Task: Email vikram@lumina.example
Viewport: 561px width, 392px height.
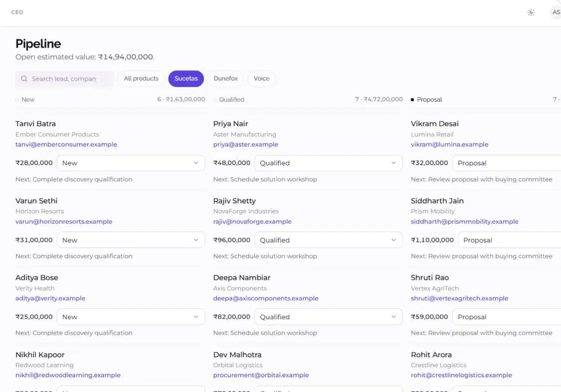Action: pos(449,144)
